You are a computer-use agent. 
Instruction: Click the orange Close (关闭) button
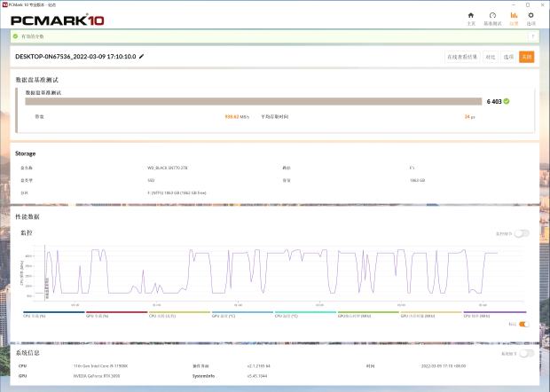[527, 57]
